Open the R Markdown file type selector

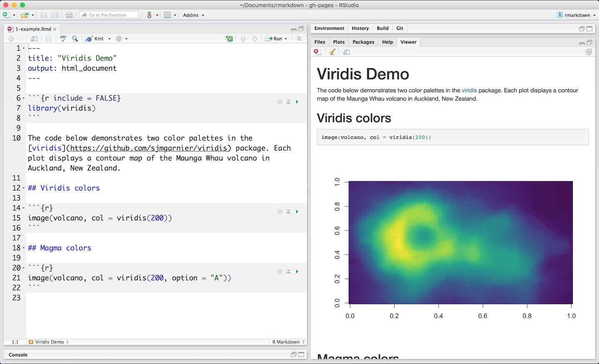coord(288,342)
